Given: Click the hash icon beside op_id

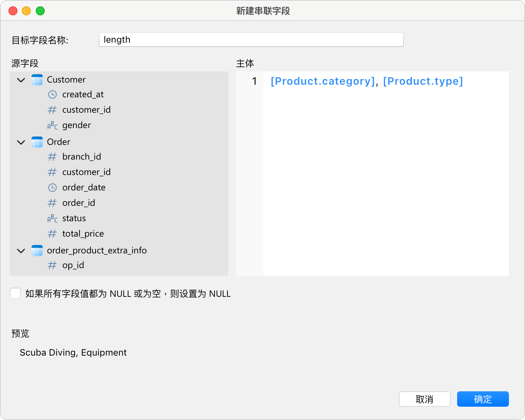Looking at the screenshot, I should 52,265.
